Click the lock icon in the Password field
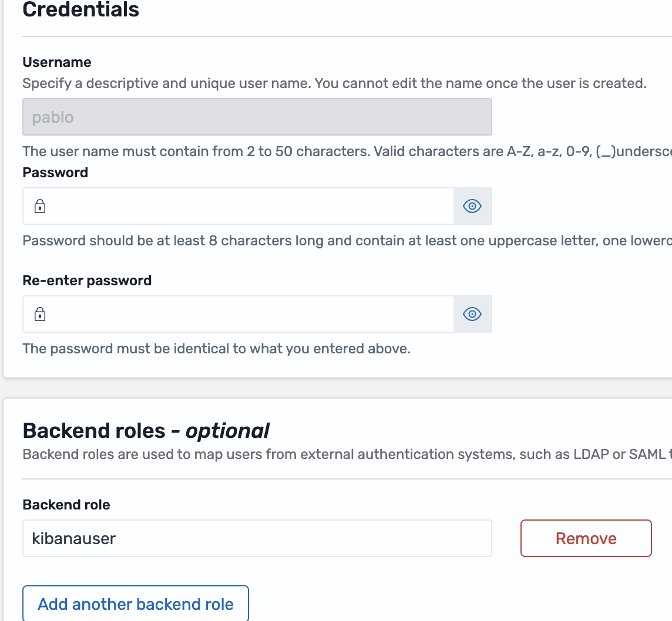Viewport: 672px width, 621px height. coord(39,206)
